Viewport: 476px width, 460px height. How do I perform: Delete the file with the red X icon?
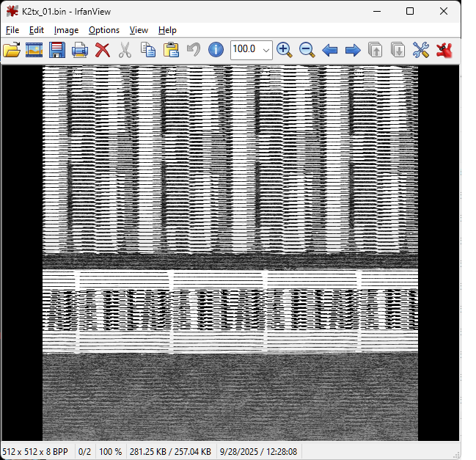coord(103,50)
